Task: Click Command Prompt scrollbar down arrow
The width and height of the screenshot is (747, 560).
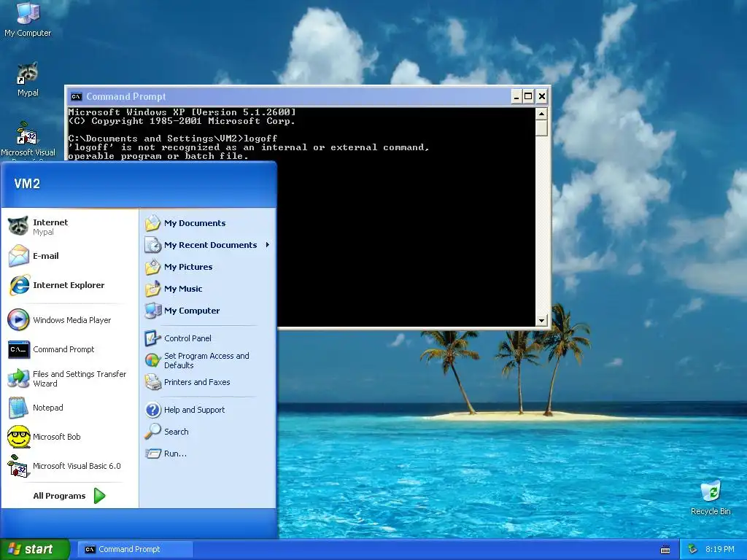Action: tap(541, 321)
